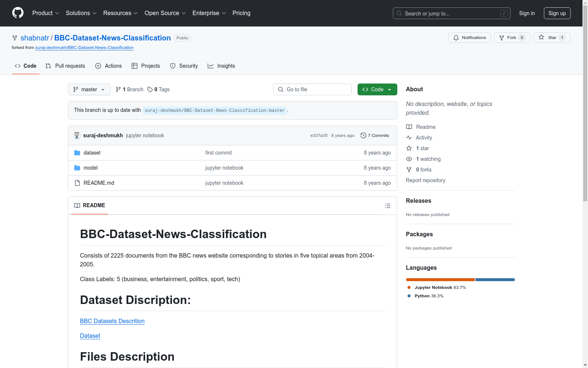Click the dataset folder icon
Viewport: 588px width, 368px height.
(77, 153)
